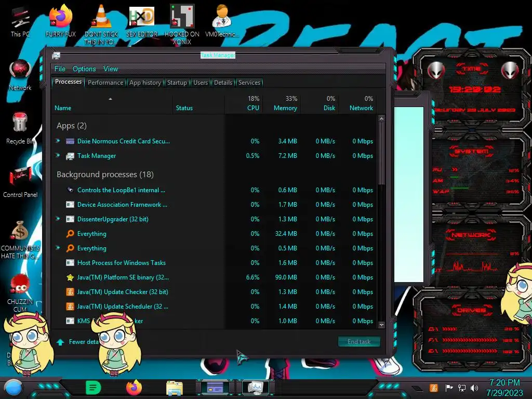Open the Control Panel desktop icon
The image size is (532, 399).
(x=20, y=182)
